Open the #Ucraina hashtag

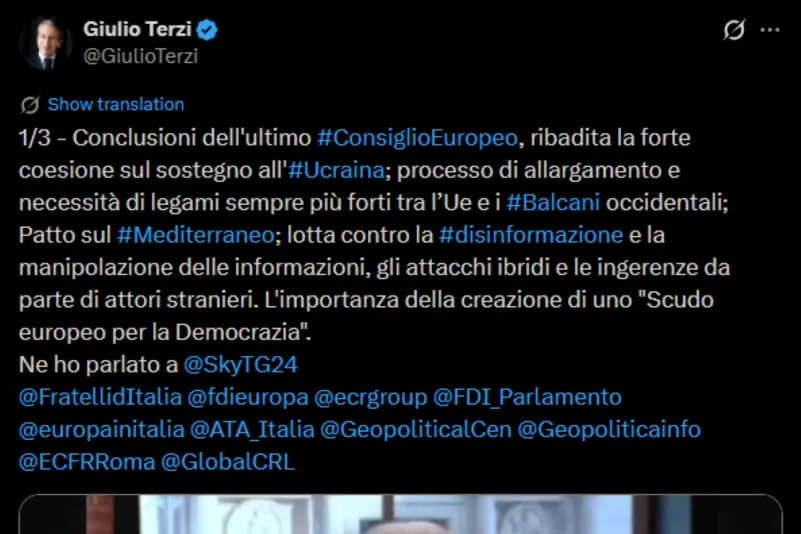(336, 170)
